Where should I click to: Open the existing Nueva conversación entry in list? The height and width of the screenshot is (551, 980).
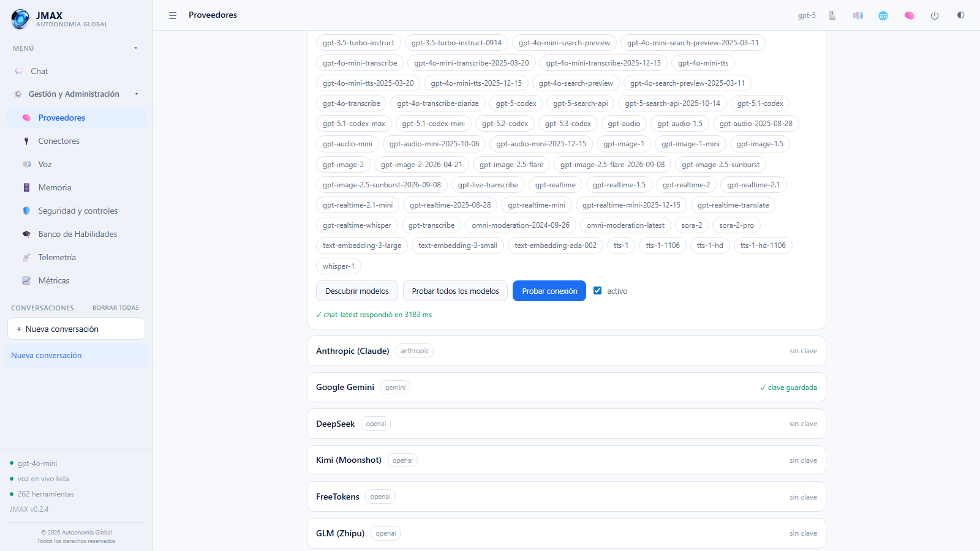click(x=77, y=355)
